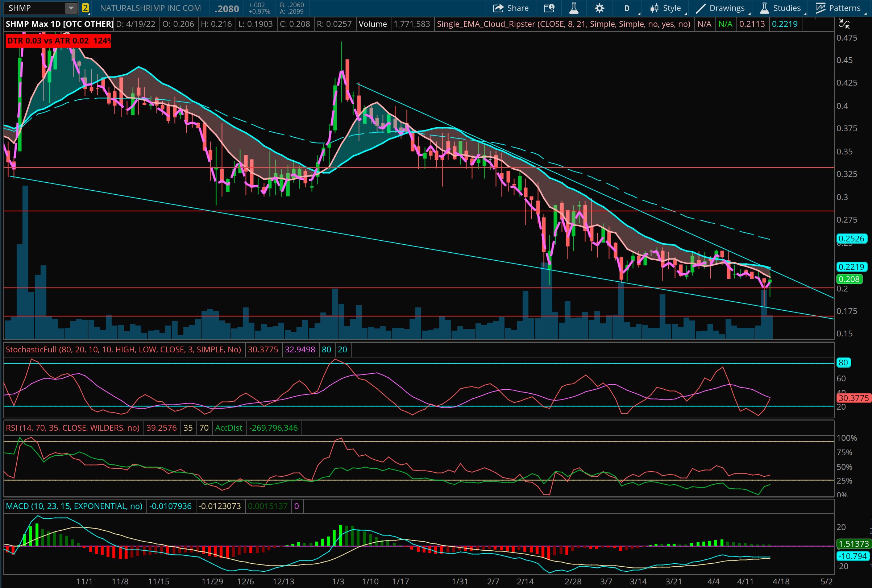Click the H: 0.216 high value
This screenshot has height=588, width=872.
tap(216, 24)
